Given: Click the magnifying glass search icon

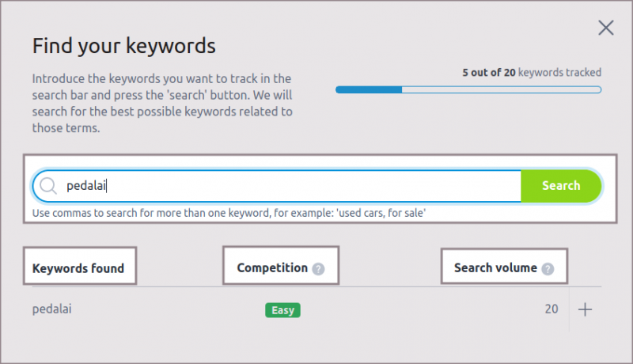Looking at the screenshot, I should click(x=48, y=186).
